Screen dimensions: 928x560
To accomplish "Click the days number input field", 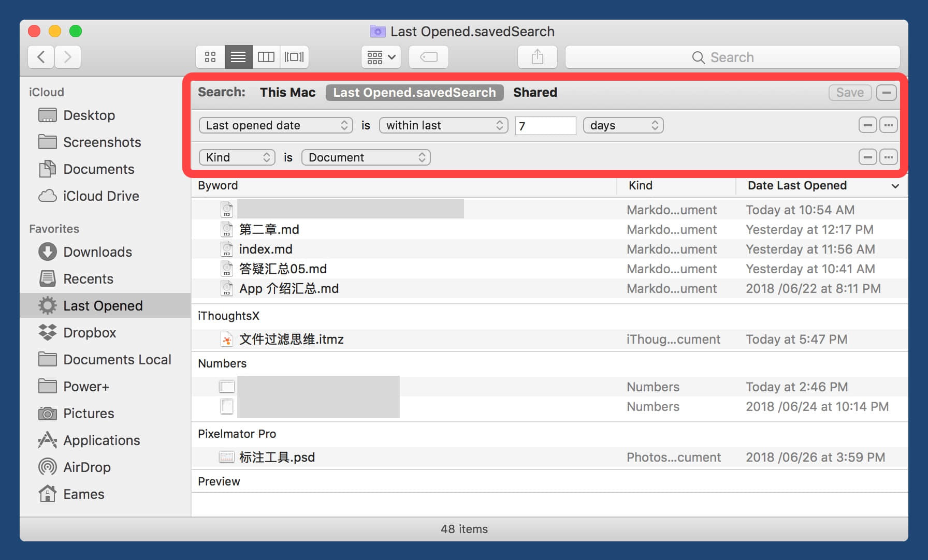I will point(545,126).
